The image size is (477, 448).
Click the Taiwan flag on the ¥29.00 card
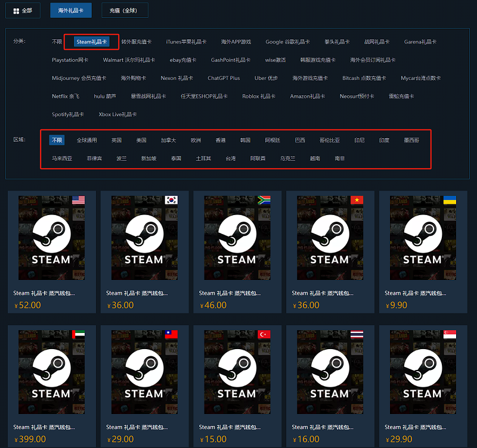click(171, 334)
